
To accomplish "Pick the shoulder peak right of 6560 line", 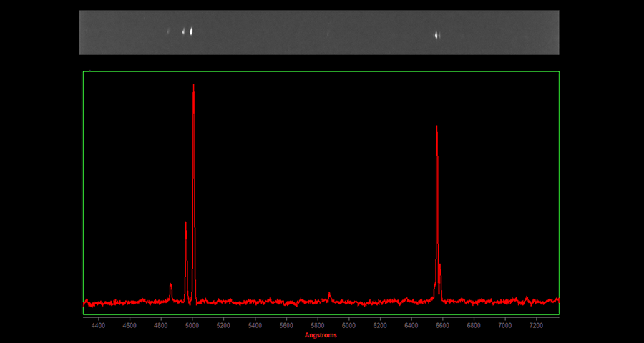I will point(440,266).
